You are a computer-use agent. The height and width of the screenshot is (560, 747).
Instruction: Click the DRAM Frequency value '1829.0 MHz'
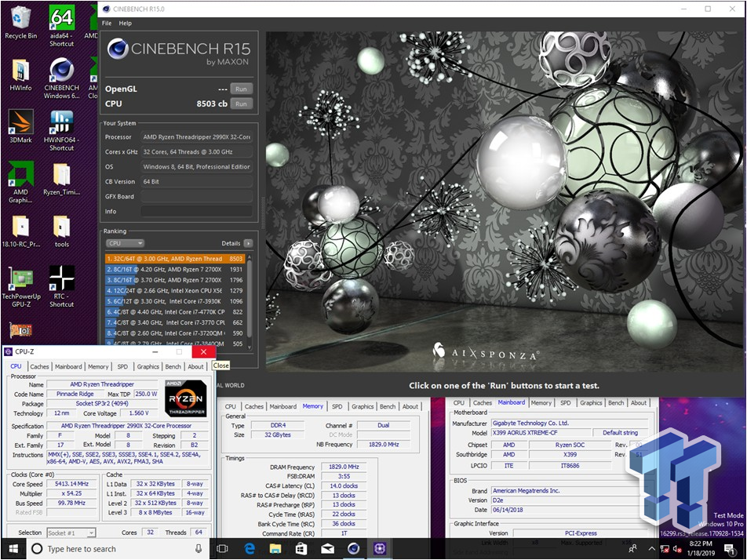[x=344, y=467]
